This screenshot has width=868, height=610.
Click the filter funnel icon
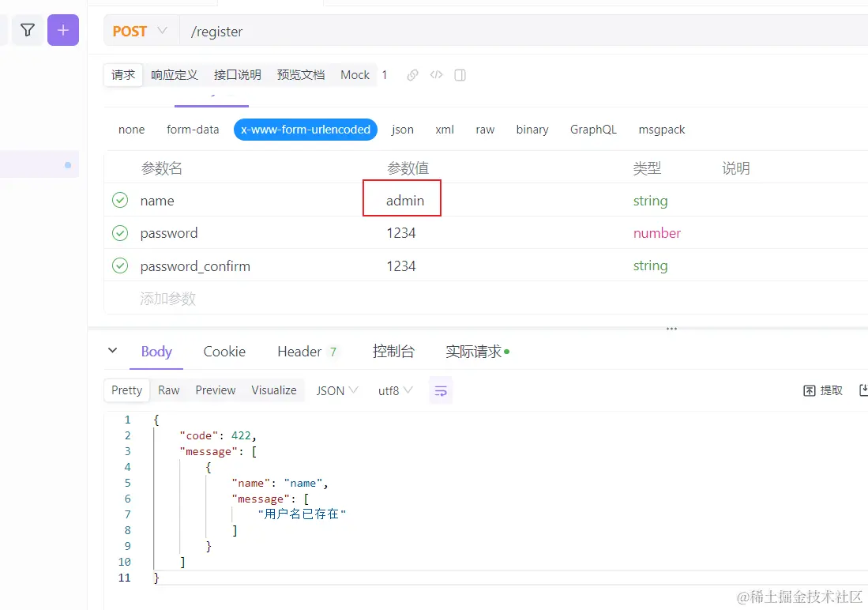click(x=28, y=30)
